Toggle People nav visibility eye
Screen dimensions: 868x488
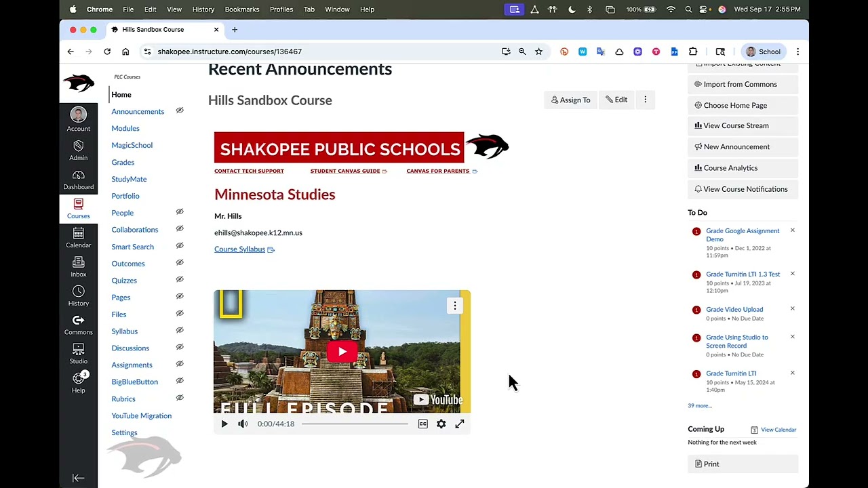(180, 212)
